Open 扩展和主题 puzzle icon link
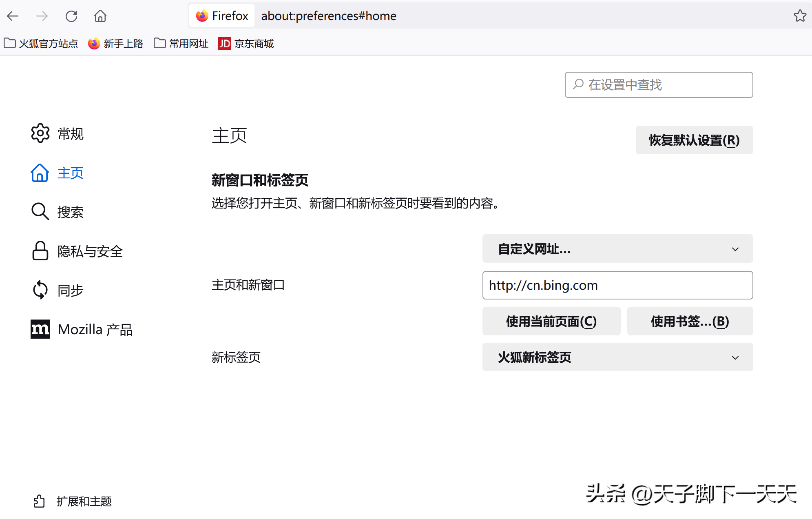This screenshot has width=812, height=519. 40,501
